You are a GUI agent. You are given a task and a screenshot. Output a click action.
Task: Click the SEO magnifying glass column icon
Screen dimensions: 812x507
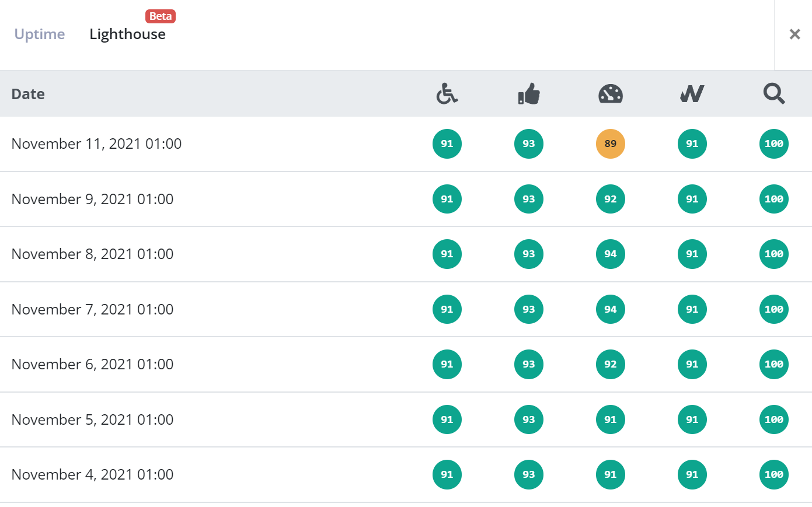coord(773,93)
